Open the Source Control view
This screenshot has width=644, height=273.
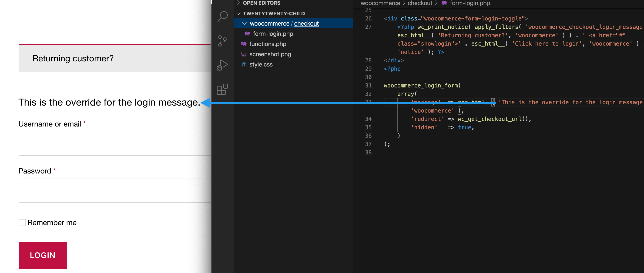222,41
